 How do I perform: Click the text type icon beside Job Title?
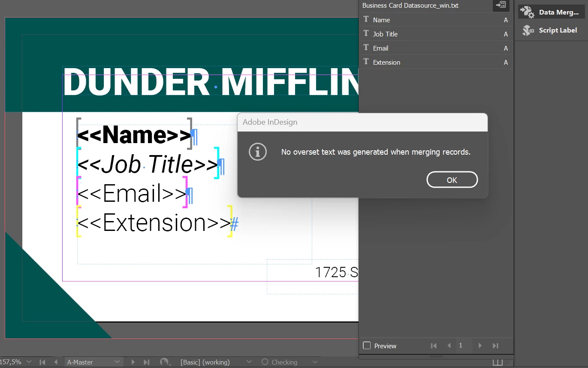[x=366, y=33]
